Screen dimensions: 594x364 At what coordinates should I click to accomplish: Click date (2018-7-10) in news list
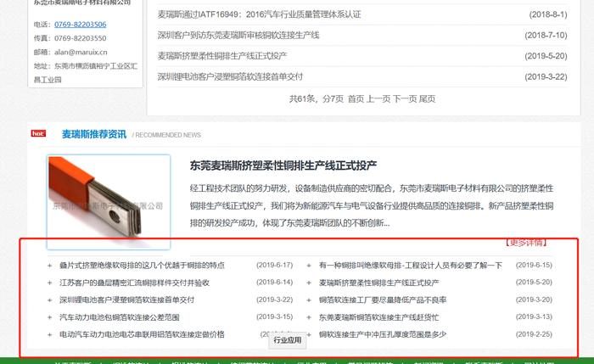click(x=546, y=36)
